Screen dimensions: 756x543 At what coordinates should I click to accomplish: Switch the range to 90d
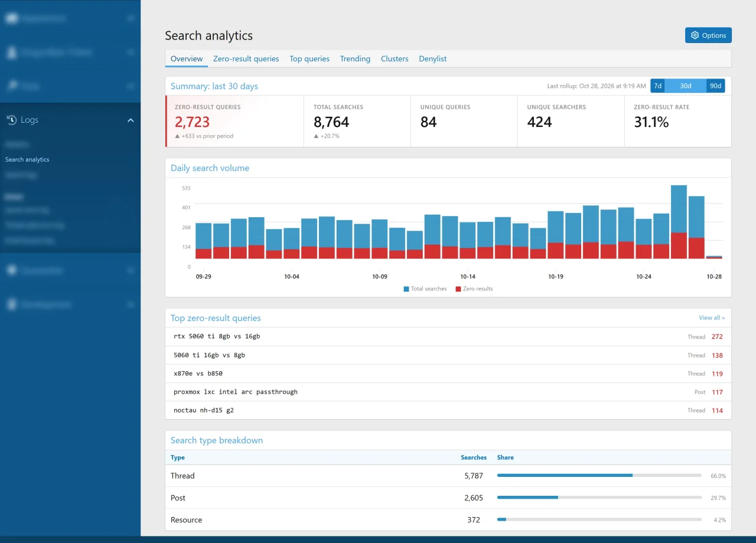tap(715, 86)
